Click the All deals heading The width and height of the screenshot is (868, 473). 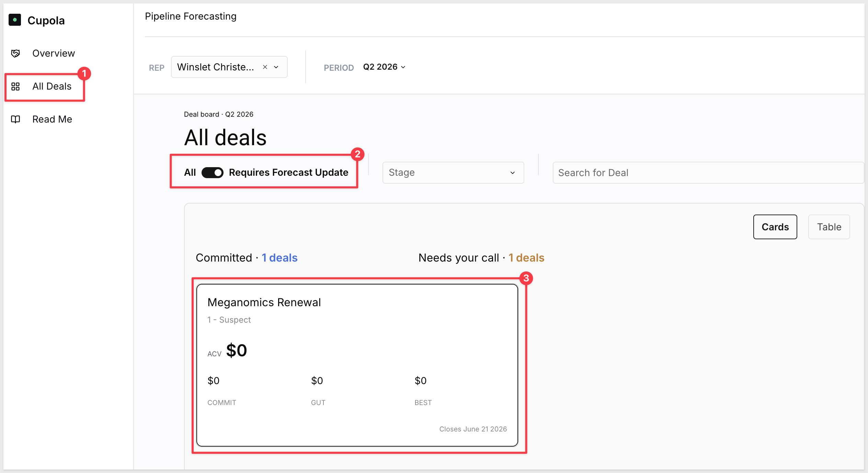point(225,138)
